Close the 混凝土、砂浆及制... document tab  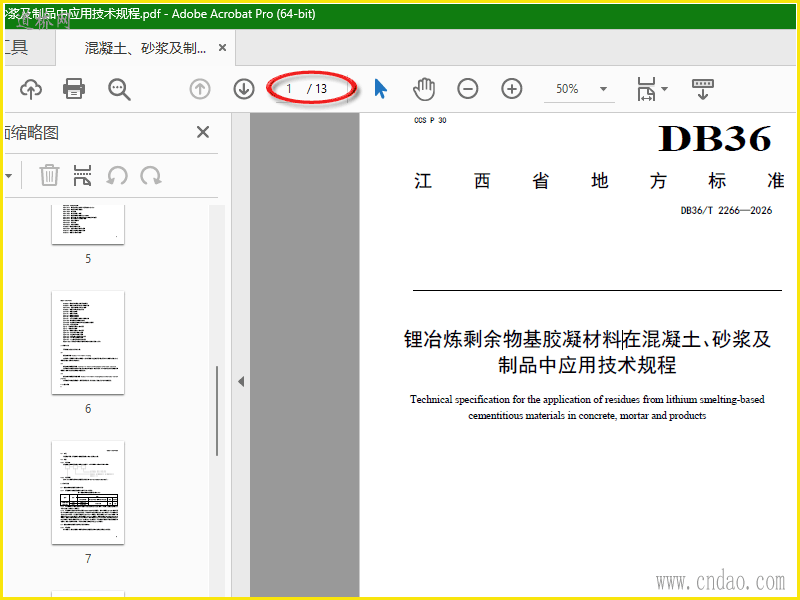pyautogui.click(x=222, y=47)
